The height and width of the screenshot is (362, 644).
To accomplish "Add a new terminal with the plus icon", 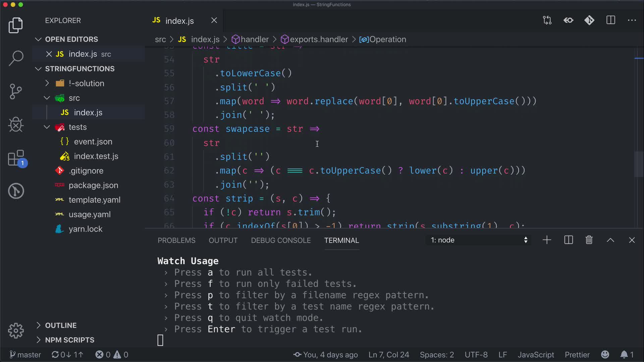I will coord(547,240).
